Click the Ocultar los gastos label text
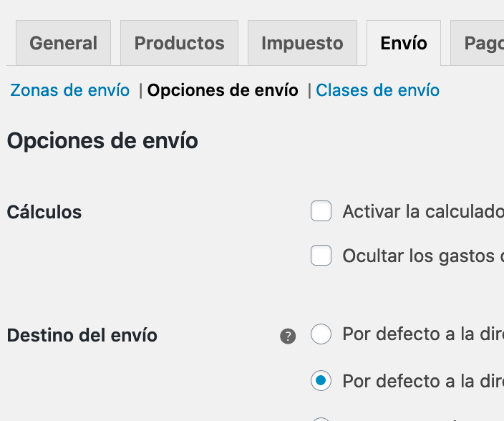Screen dimensions: 504x421 423,256
